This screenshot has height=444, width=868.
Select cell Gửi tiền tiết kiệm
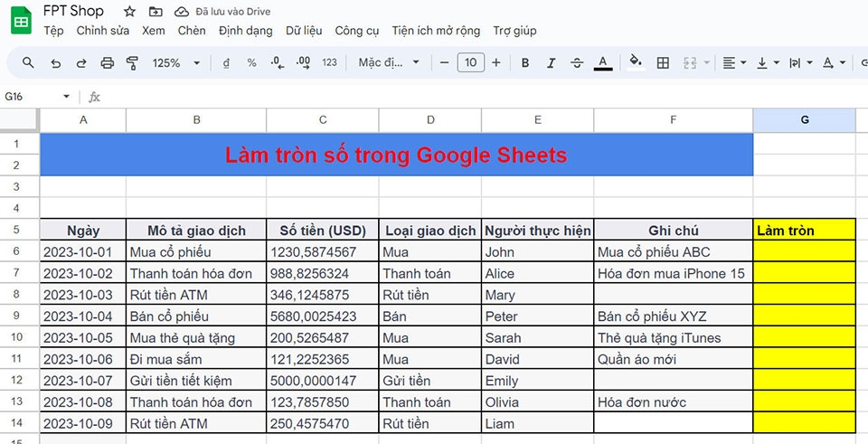point(196,380)
